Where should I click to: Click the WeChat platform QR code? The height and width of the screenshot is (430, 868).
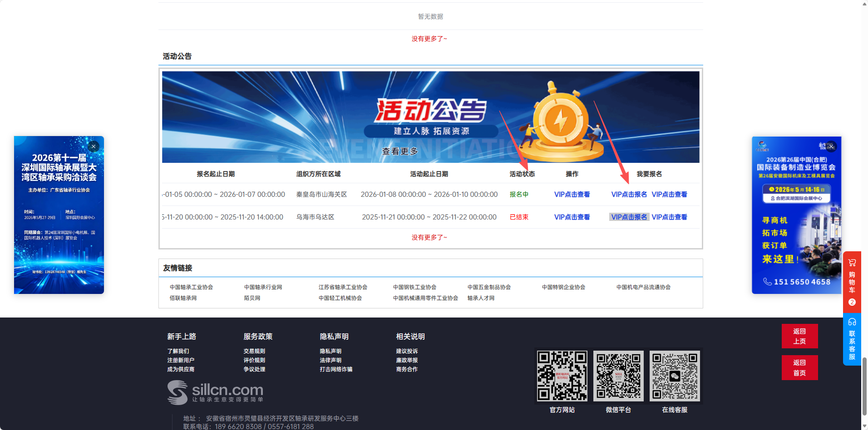pyautogui.click(x=618, y=376)
